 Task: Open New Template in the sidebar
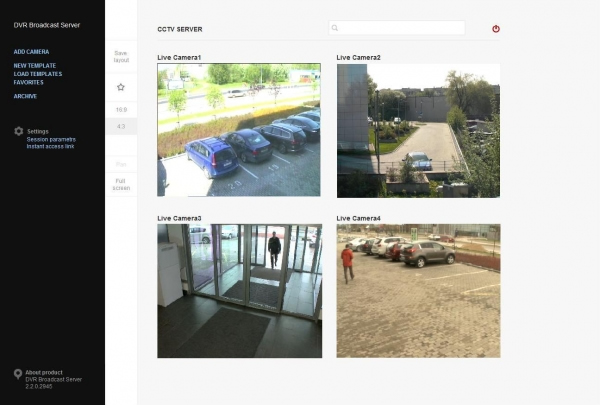35,65
